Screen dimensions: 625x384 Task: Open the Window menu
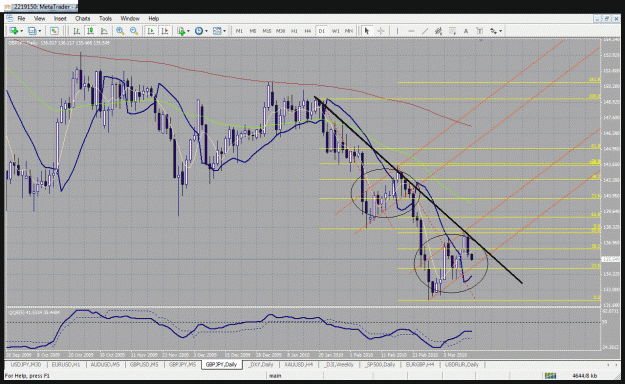pos(130,18)
